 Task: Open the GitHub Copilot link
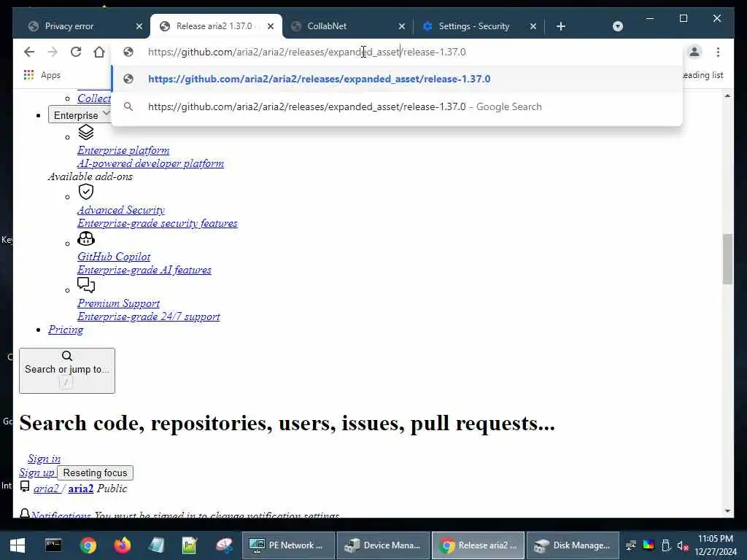[x=114, y=257]
